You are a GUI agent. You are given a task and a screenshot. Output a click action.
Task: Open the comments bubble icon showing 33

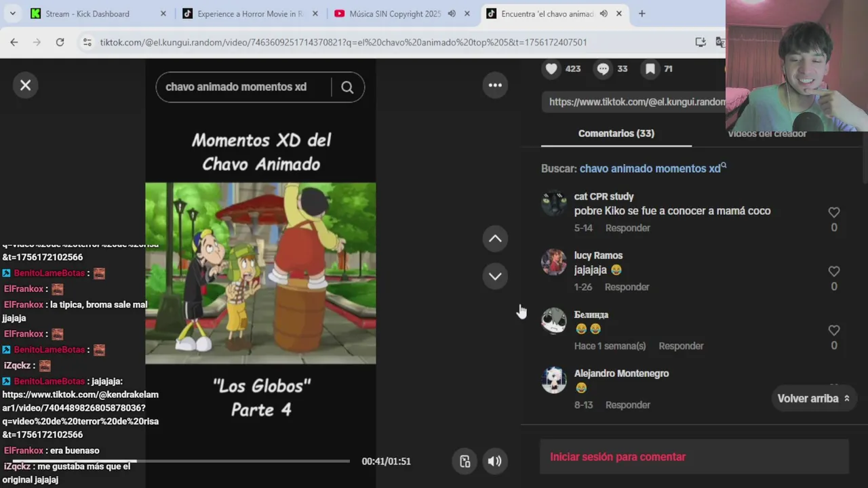point(603,68)
